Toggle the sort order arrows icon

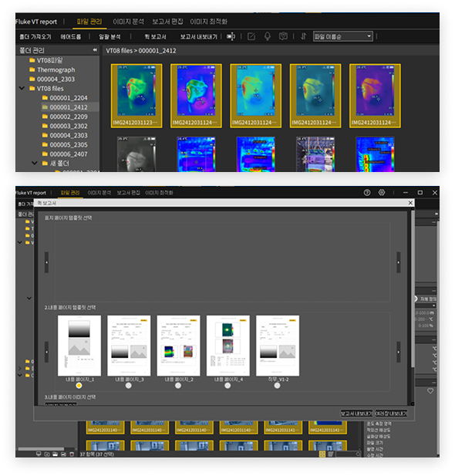pos(304,37)
